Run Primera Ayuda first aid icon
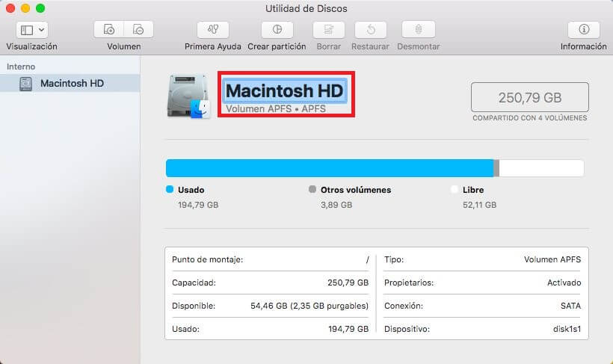This screenshot has height=364, width=613. click(x=213, y=29)
